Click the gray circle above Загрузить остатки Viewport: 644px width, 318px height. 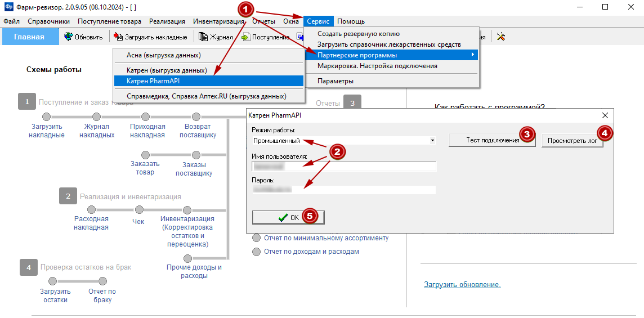point(52,281)
